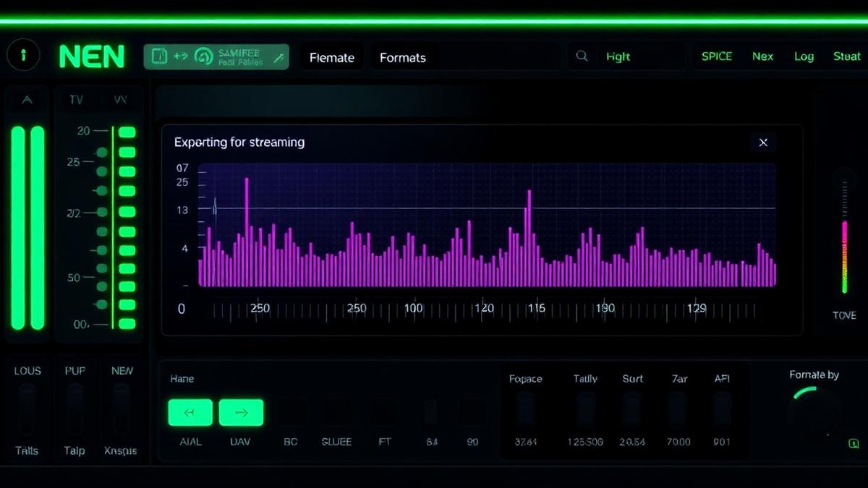Viewport: 868px width, 488px height.
Task: Click the value 125500 under Tailly
Action: pos(585,442)
